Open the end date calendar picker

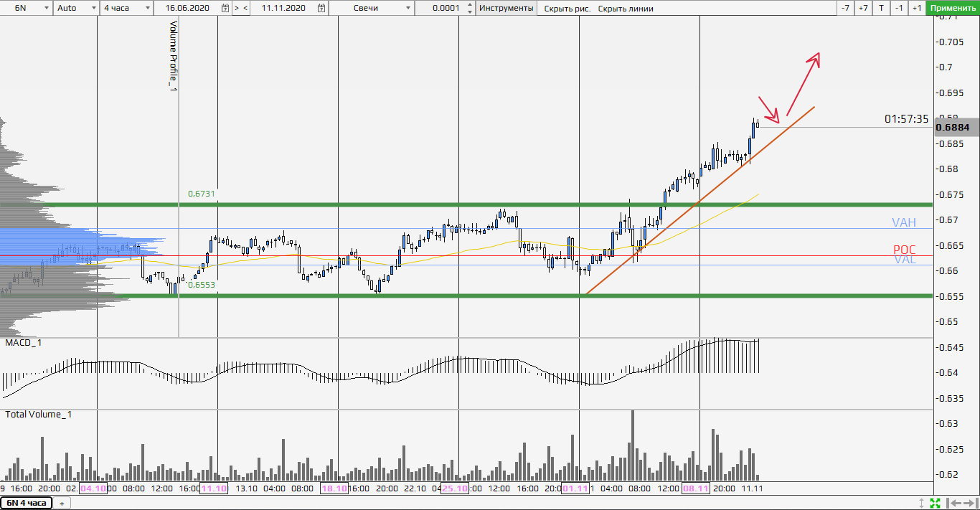[322, 8]
